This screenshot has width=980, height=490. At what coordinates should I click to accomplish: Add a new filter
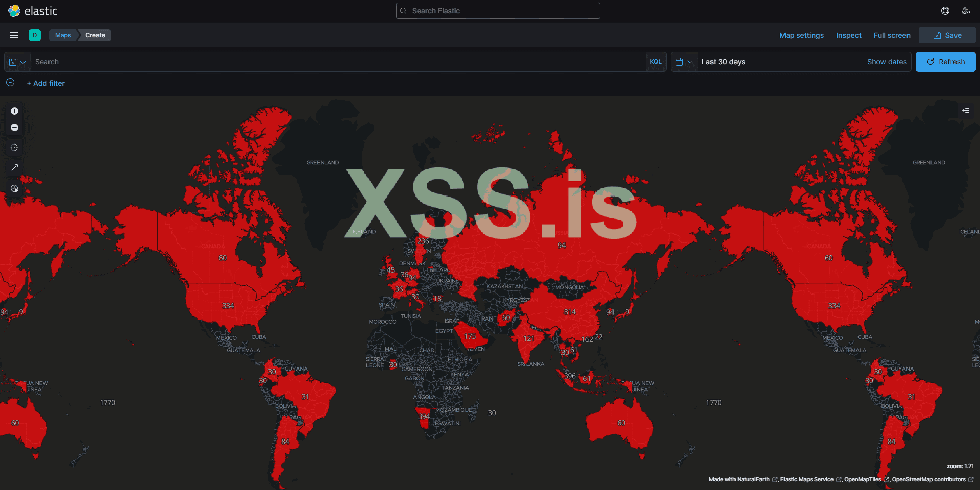tap(46, 83)
